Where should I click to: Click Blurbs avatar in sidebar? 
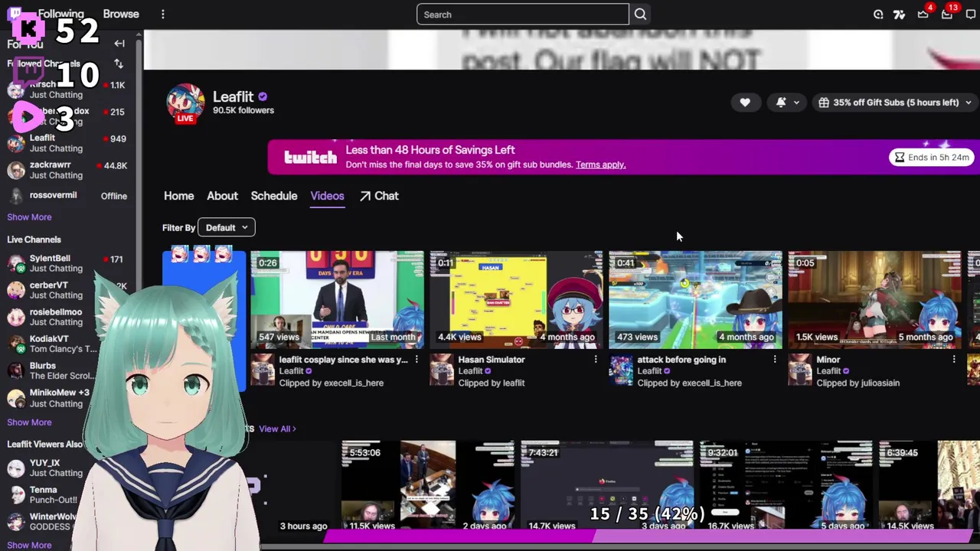15,371
